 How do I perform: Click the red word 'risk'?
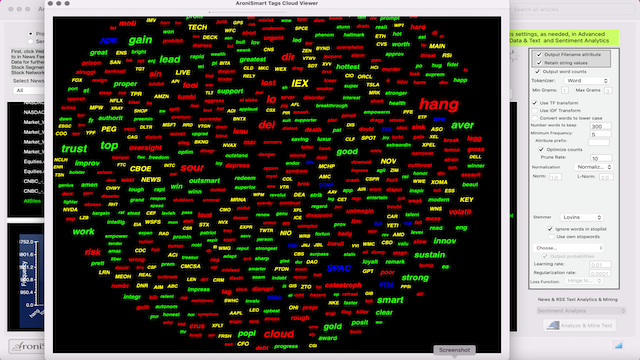pyautogui.click(x=93, y=252)
